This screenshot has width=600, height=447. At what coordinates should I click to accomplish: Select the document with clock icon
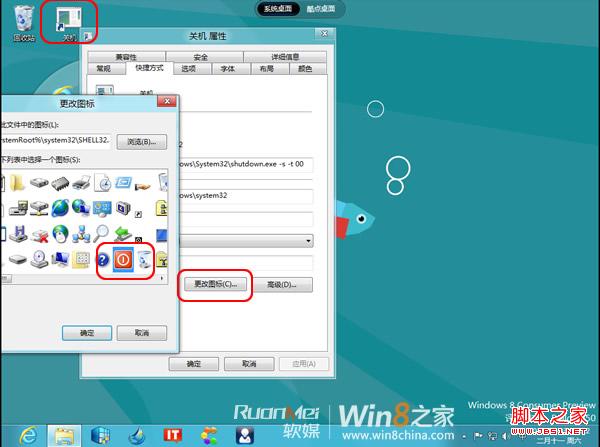[102, 183]
